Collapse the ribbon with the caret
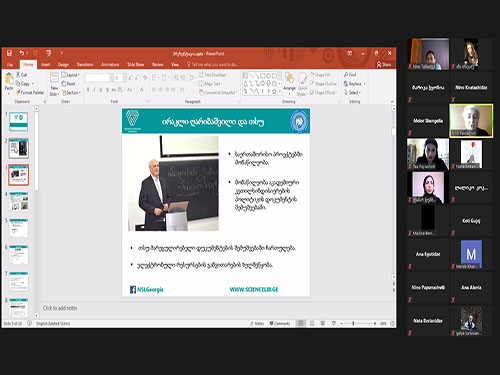500x375 pixels. tap(392, 101)
